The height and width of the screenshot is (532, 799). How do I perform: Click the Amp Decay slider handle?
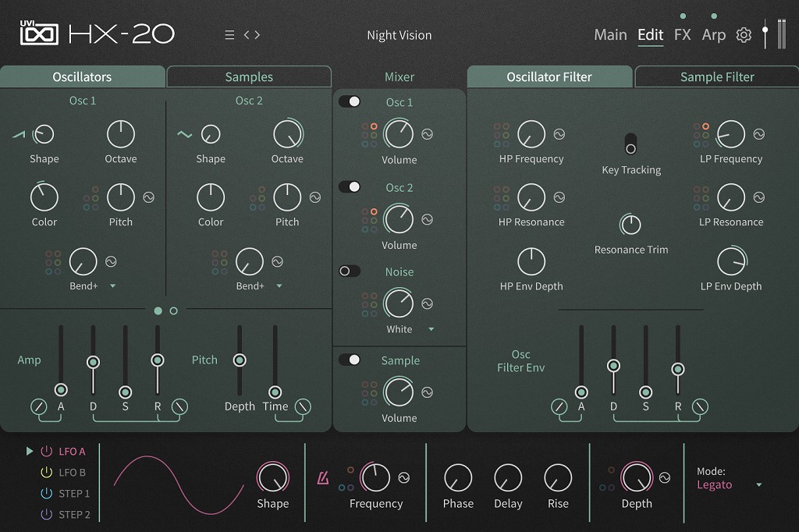point(93,362)
